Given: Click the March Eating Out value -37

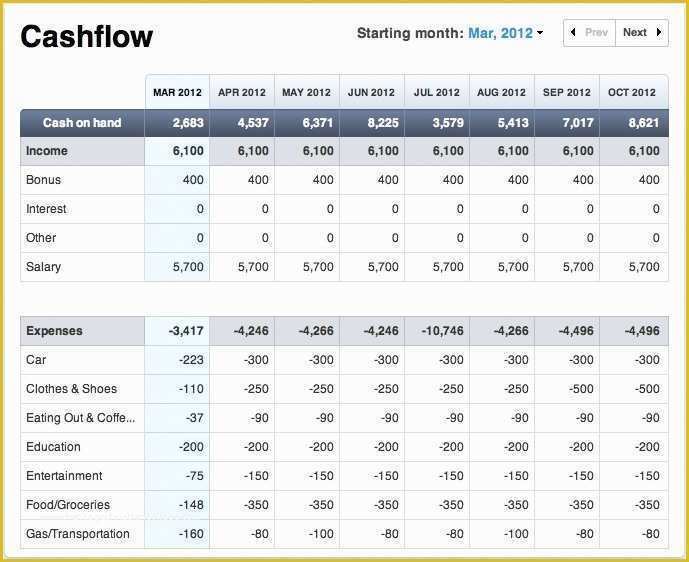Looking at the screenshot, I should point(195,418).
